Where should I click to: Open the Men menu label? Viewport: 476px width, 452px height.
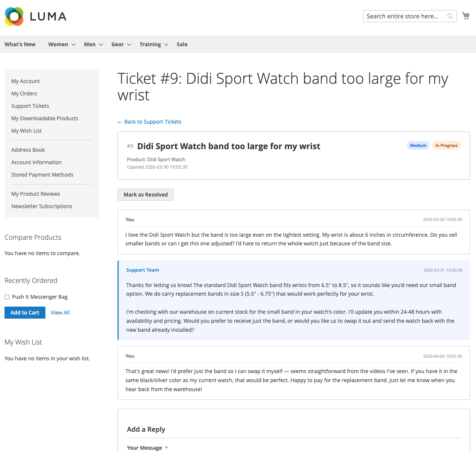coord(90,44)
